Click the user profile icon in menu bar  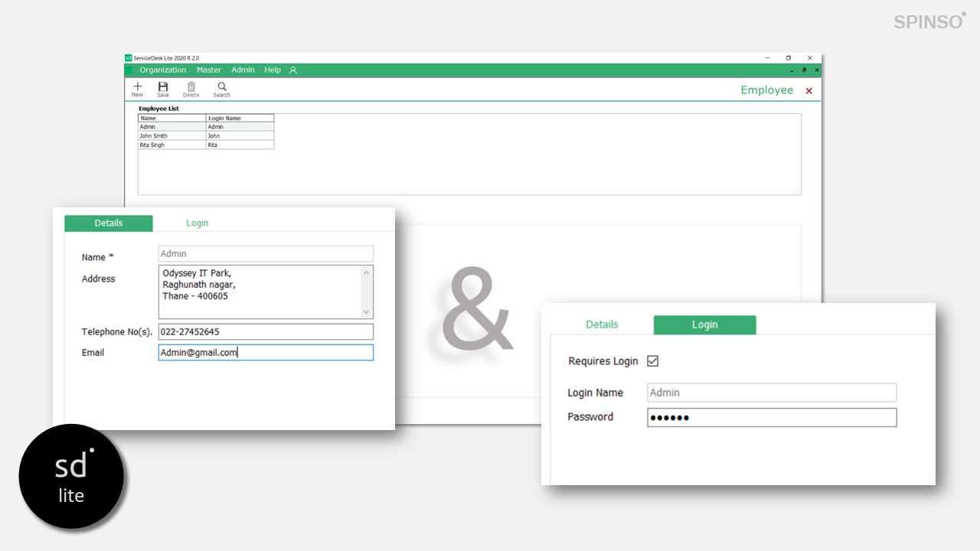point(292,70)
